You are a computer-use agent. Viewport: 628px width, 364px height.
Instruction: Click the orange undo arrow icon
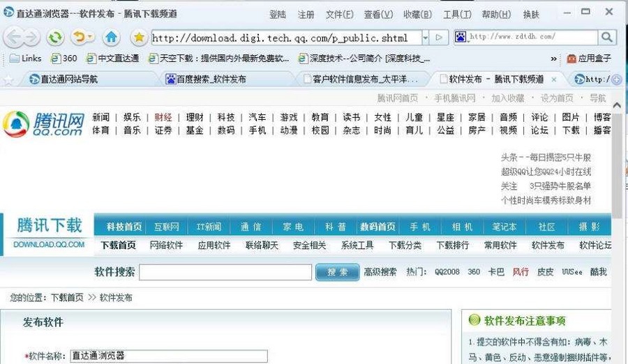80,38
